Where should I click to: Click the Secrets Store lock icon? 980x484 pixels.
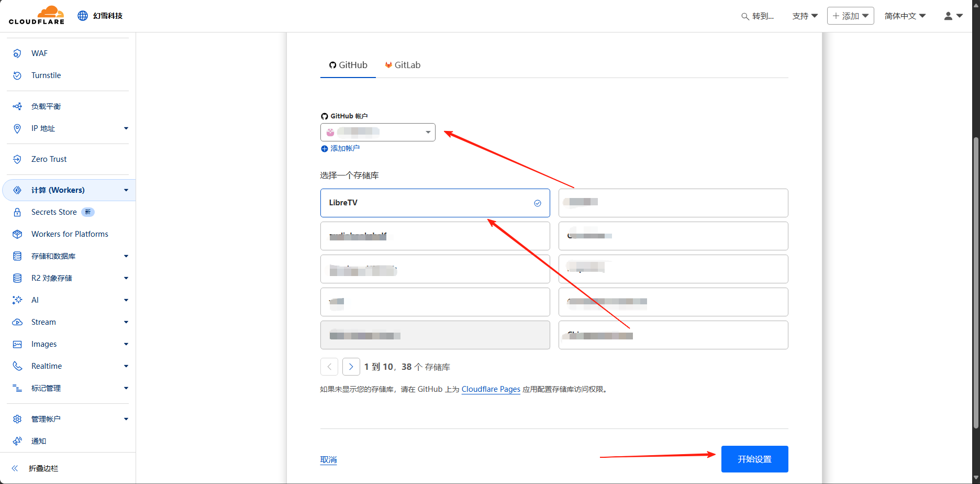point(17,212)
